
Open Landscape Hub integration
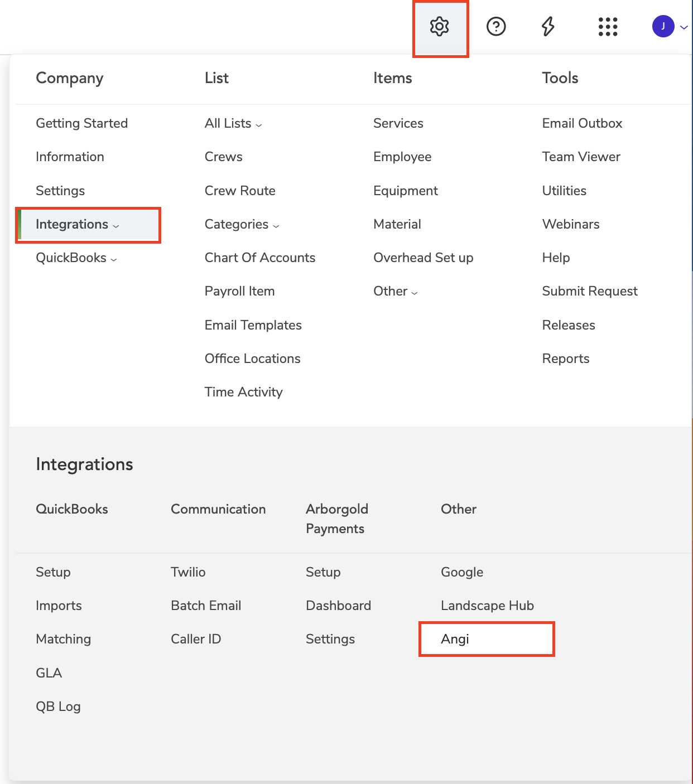coord(487,606)
